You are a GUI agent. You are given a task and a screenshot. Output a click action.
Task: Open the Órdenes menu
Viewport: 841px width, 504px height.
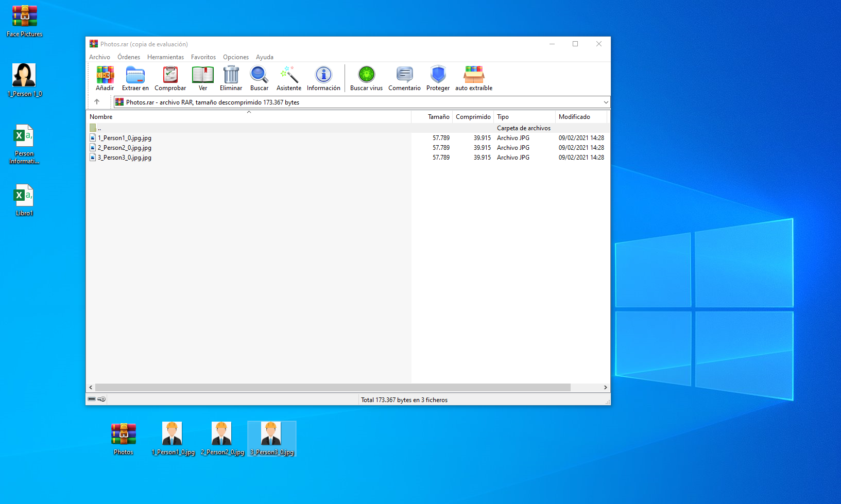click(129, 57)
